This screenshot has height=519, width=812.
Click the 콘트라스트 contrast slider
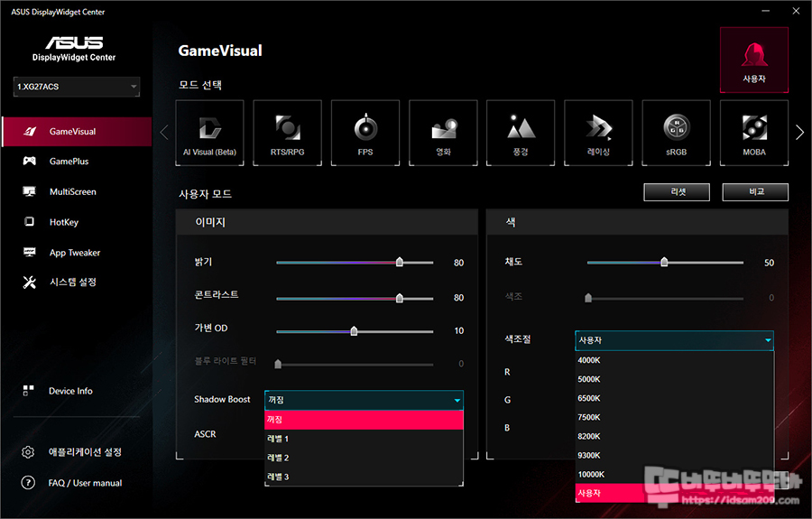pyautogui.click(x=355, y=299)
